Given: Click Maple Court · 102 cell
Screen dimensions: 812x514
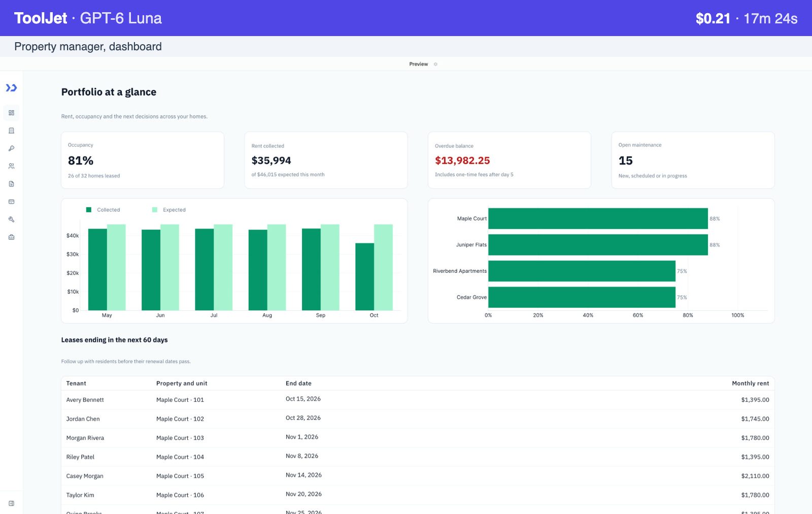Looking at the screenshot, I should (x=180, y=419).
